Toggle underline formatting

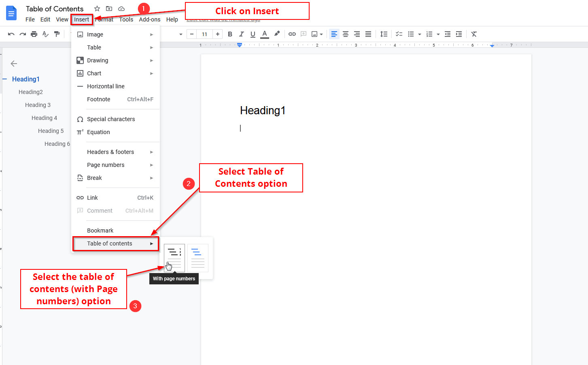(x=253, y=34)
